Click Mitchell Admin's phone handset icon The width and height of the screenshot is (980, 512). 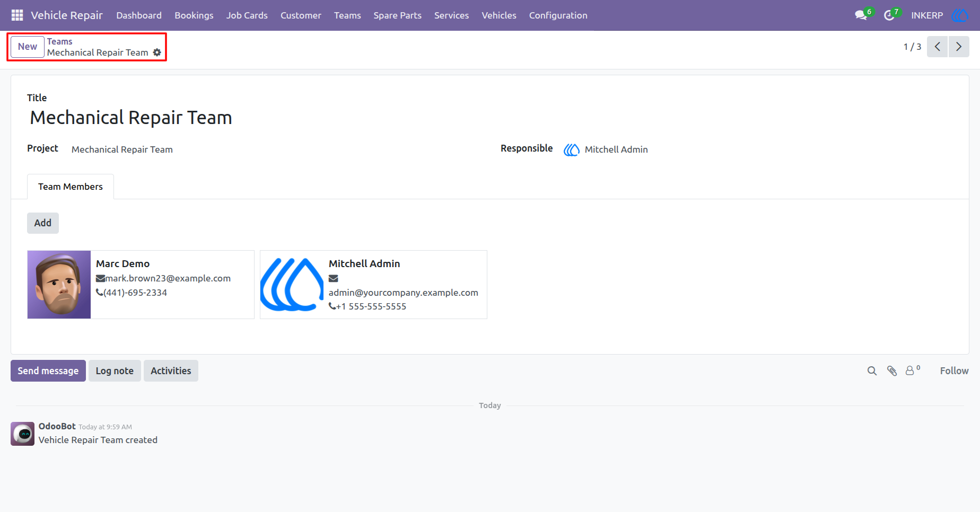pos(332,306)
